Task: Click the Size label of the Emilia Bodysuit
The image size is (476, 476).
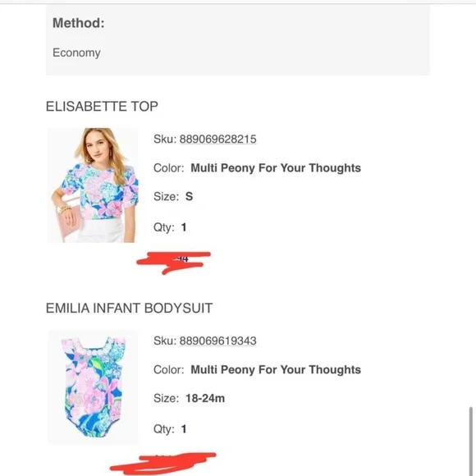Action: click(167, 398)
